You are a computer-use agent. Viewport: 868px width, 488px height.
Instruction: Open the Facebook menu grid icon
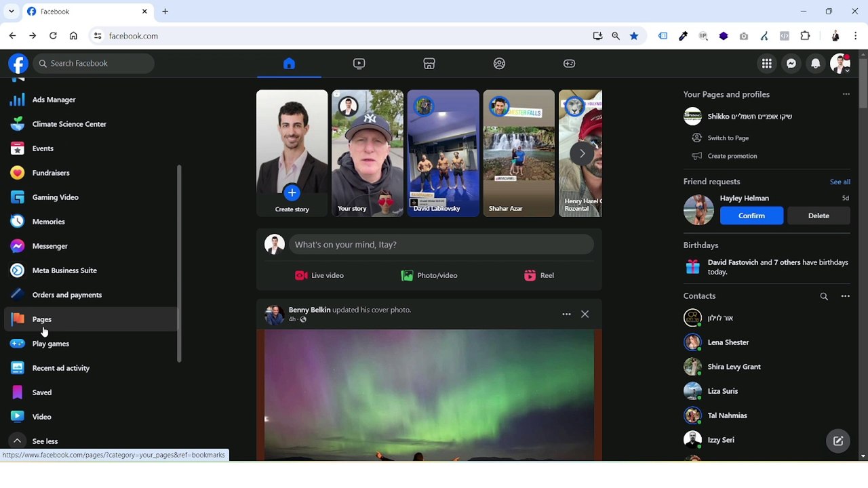[766, 64]
